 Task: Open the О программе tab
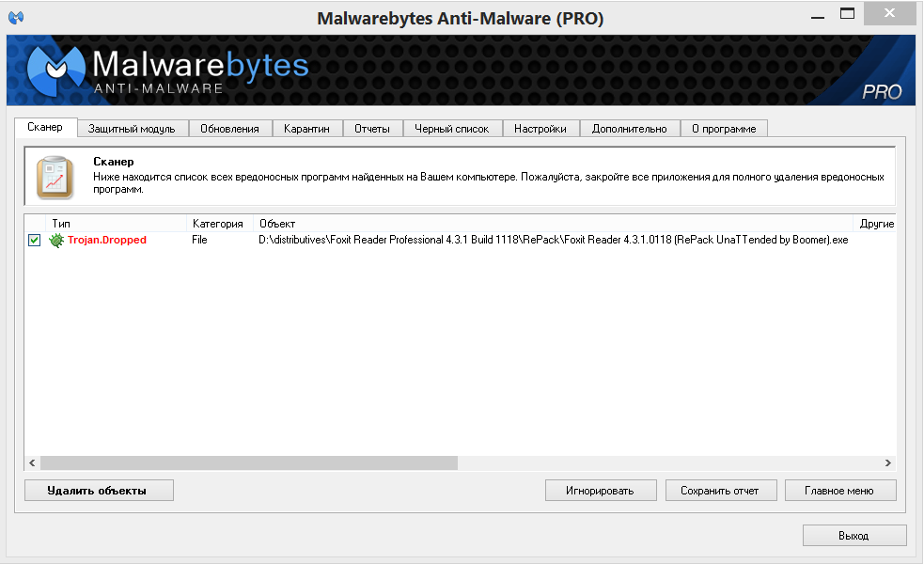(x=724, y=129)
